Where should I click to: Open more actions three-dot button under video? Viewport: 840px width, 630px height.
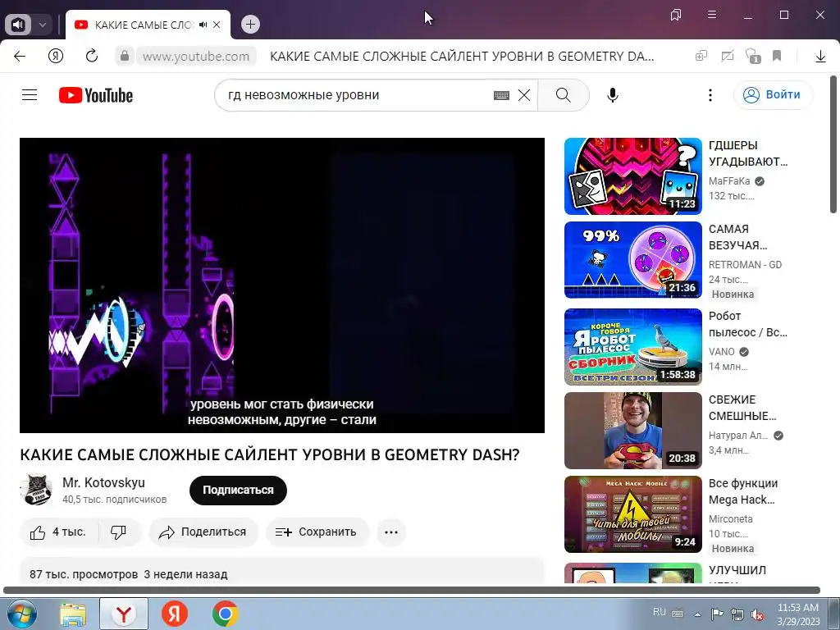pos(391,532)
